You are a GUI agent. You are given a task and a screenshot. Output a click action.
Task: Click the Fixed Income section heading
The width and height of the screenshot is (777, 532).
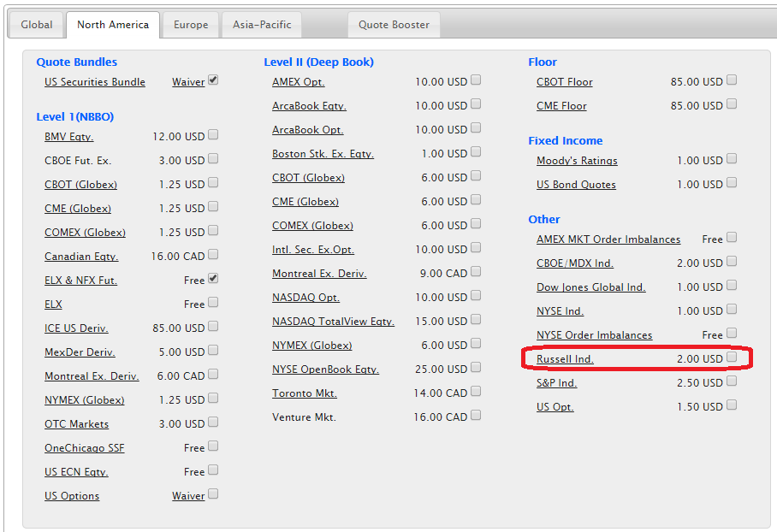[x=566, y=140]
